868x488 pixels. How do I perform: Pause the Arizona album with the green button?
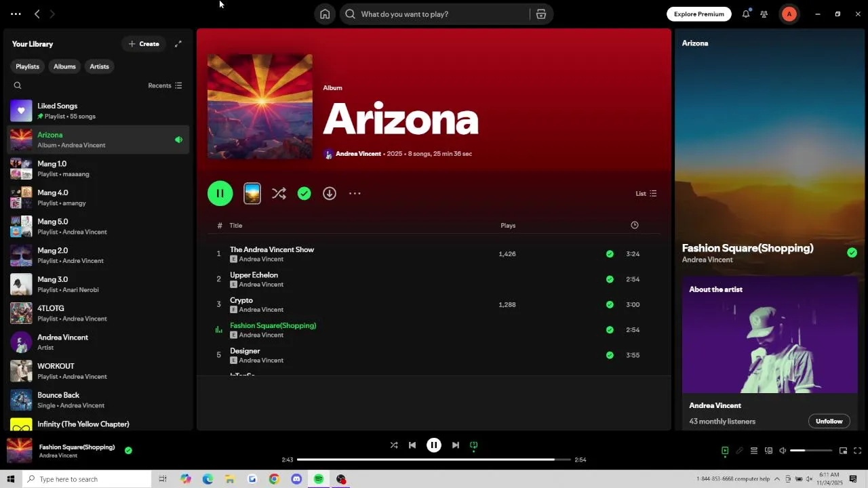[x=220, y=194]
